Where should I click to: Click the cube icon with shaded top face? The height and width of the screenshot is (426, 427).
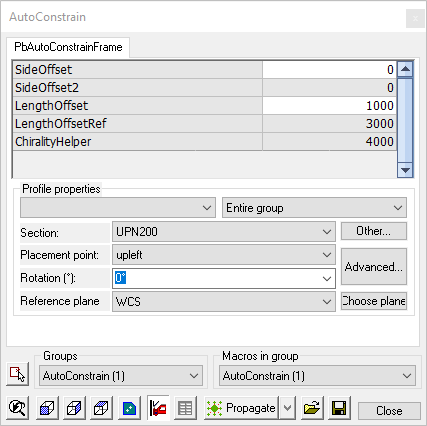[x=101, y=408]
